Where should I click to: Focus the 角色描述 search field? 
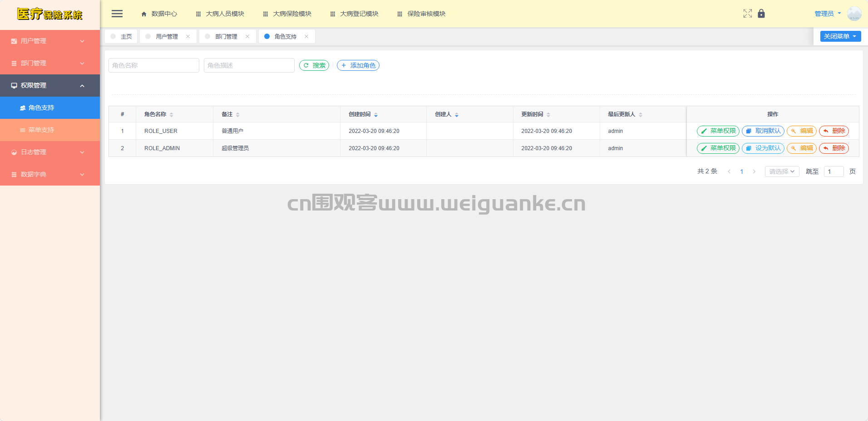249,65
